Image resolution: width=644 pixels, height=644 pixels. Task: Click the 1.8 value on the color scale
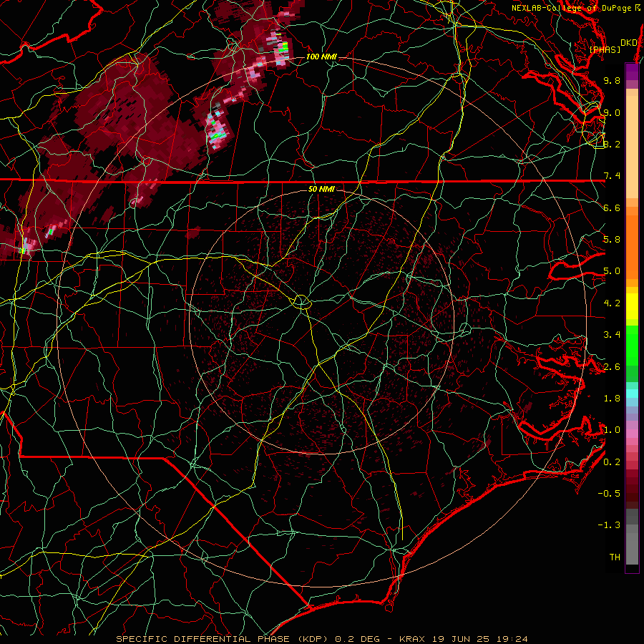[612, 399]
